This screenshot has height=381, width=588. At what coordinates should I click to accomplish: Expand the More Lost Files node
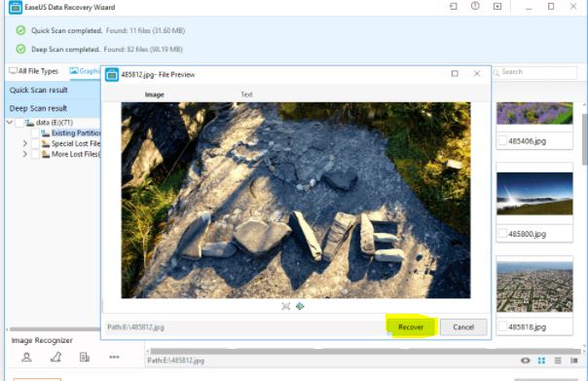pyautogui.click(x=24, y=154)
